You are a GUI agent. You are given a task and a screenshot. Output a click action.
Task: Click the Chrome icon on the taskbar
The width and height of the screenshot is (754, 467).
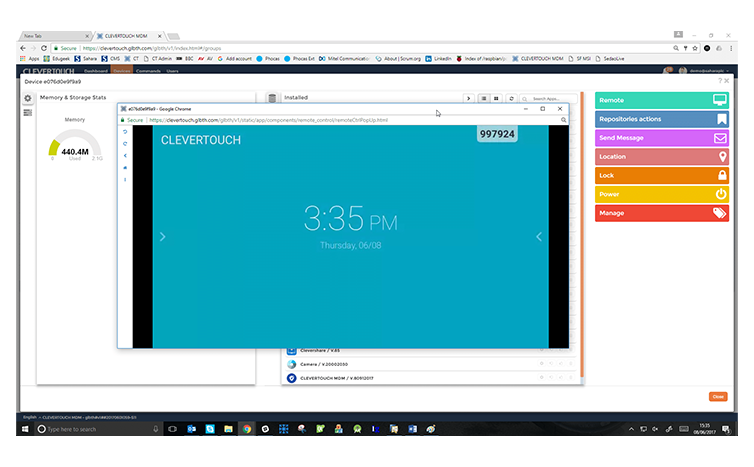tap(247, 429)
